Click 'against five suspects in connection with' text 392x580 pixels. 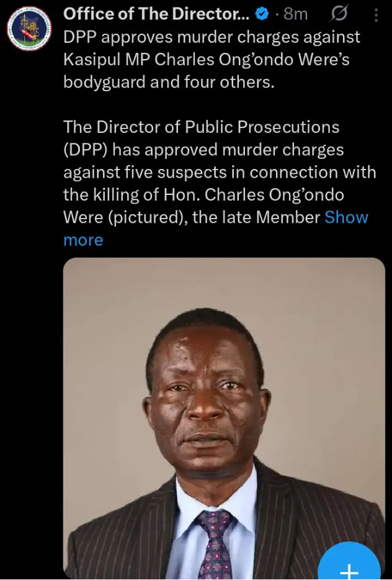(220, 173)
